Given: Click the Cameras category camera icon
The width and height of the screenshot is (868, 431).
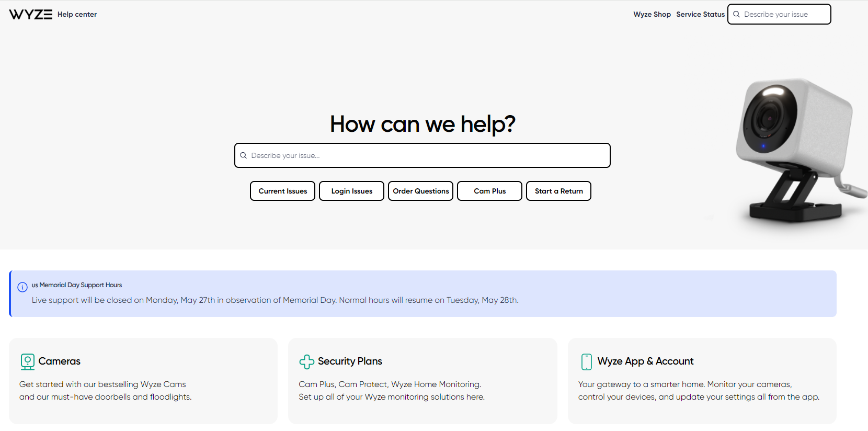Looking at the screenshot, I should coord(27,361).
